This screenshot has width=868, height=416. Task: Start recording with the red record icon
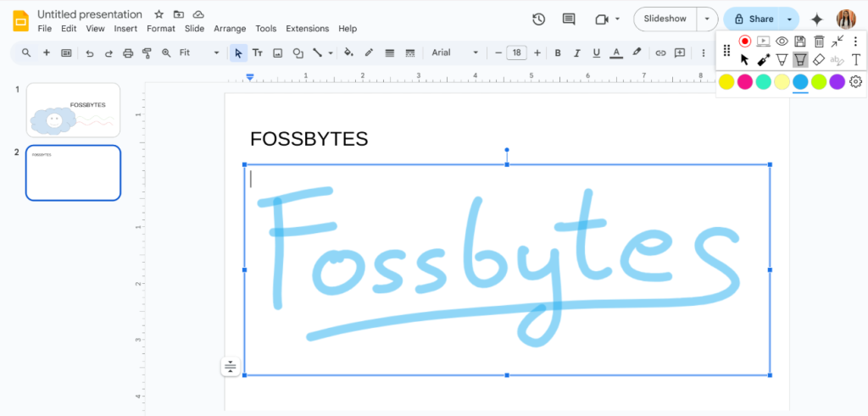pyautogui.click(x=745, y=41)
